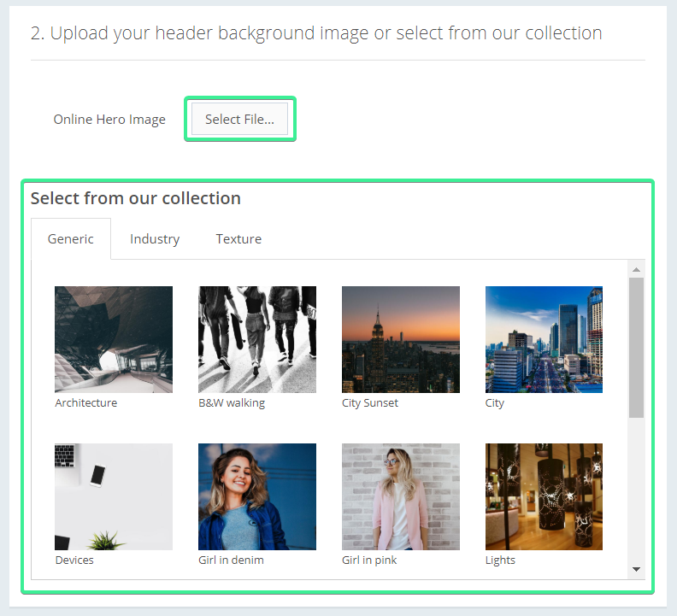Choose the B&W walking thumbnail image
This screenshot has height=616, width=677.
coord(257,340)
